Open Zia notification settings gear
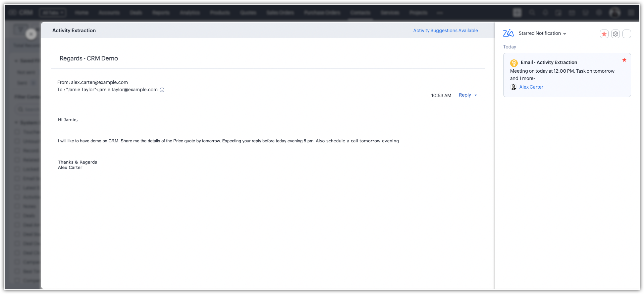This screenshot has height=294, width=644. (615, 34)
